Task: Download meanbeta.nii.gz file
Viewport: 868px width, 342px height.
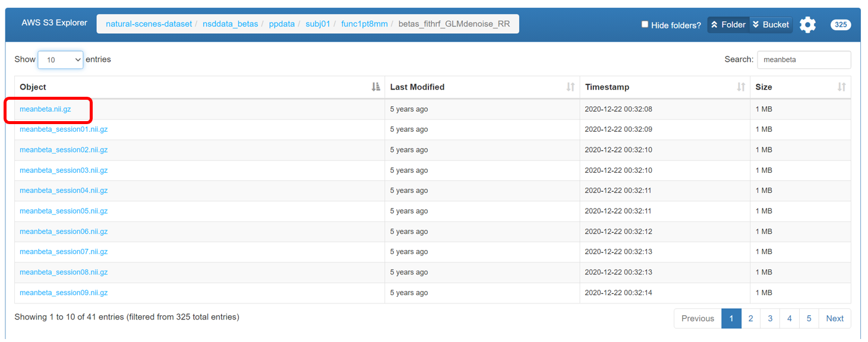Action: (45, 109)
